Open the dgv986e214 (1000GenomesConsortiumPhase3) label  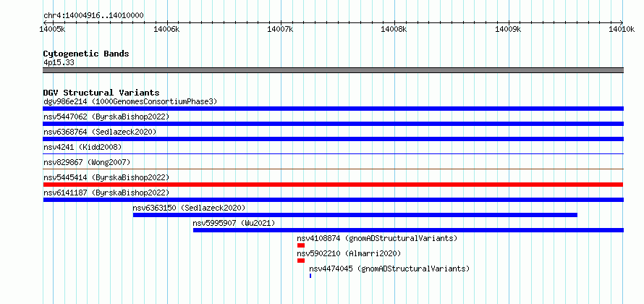click(x=130, y=101)
